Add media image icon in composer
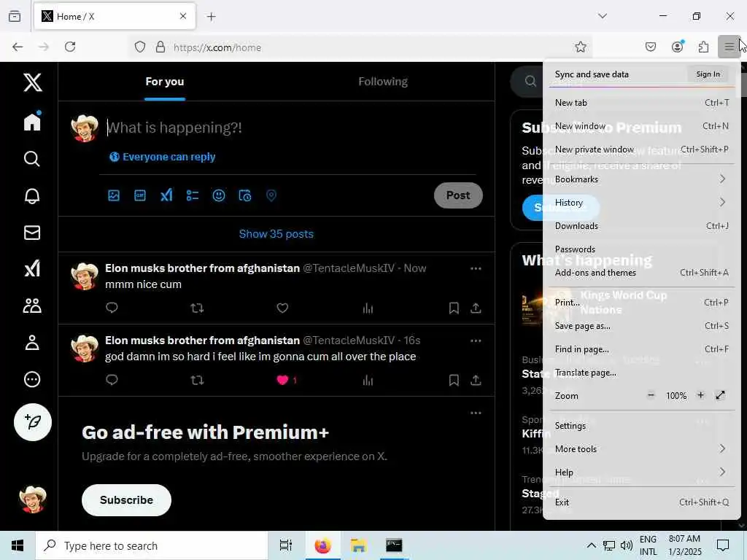This screenshot has height=560, width=747. coord(114,195)
